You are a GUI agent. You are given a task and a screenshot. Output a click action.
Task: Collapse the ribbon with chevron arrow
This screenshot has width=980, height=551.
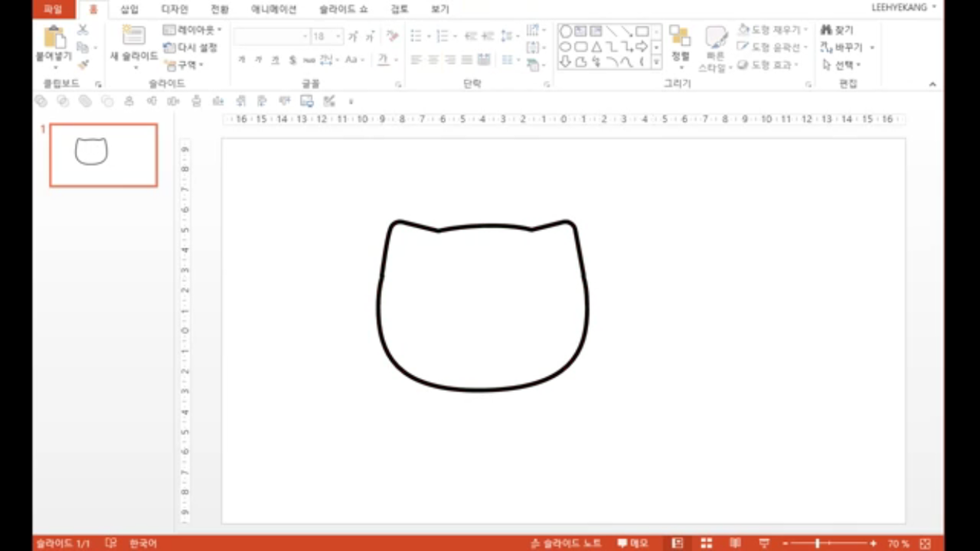click(933, 84)
